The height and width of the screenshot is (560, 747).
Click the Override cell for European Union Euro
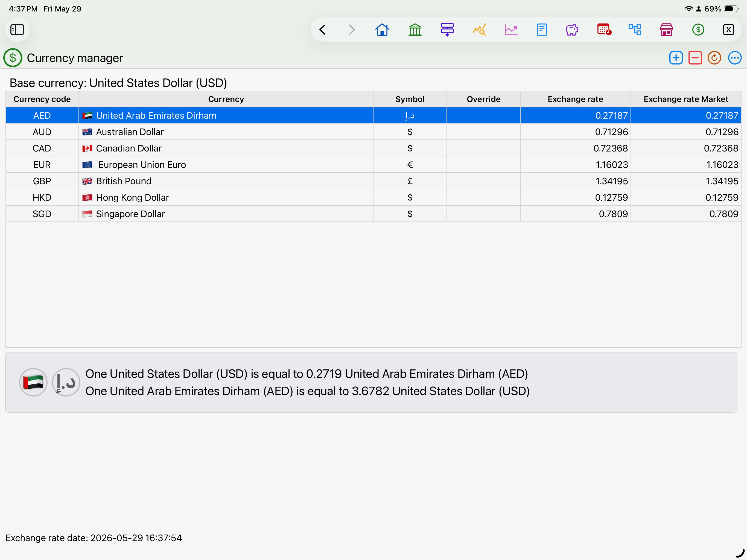(483, 165)
